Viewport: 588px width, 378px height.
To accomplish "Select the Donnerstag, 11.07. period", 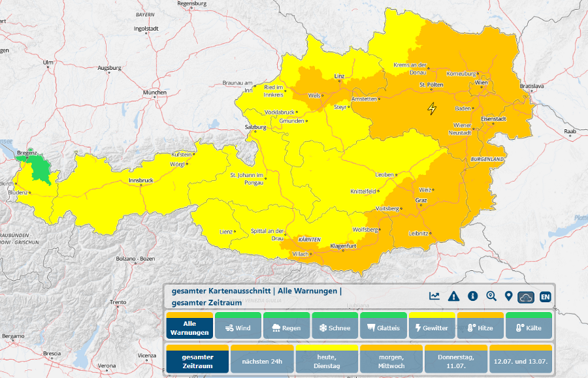I will click(455, 360).
